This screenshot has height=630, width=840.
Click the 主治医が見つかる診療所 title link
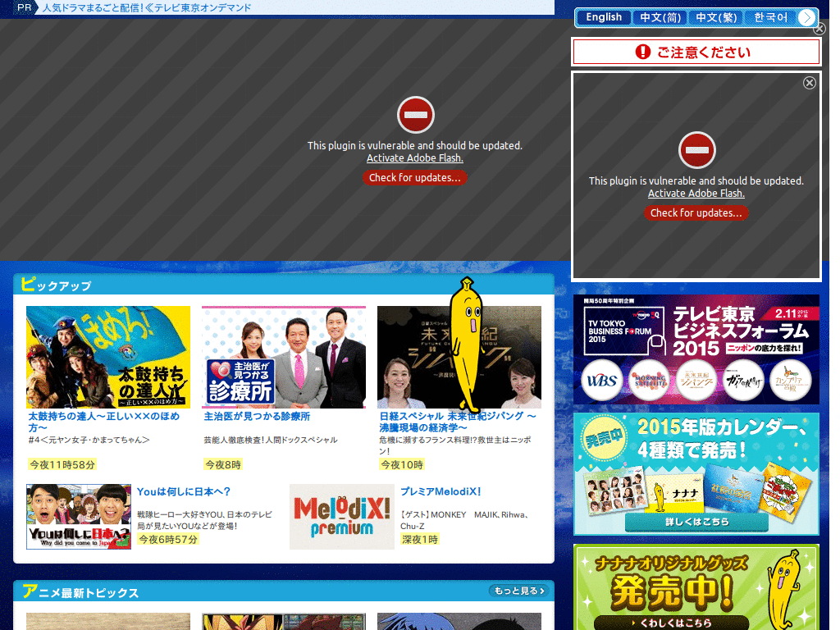(x=257, y=416)
